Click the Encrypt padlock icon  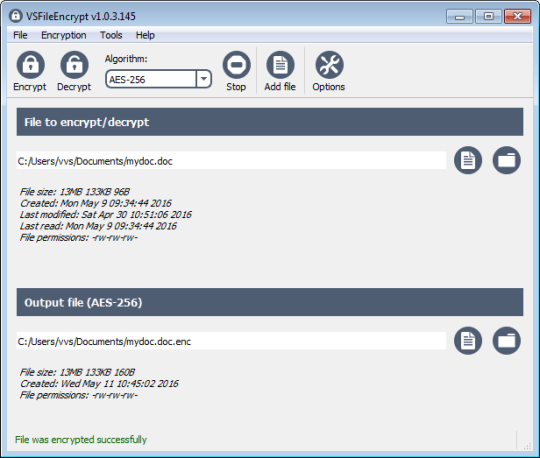pyautogui.click(x=30, y=65)
